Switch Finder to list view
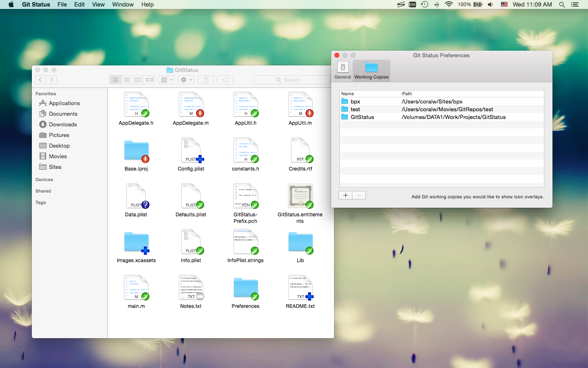Screen dimensions: 588x368 tap(127, 80)
